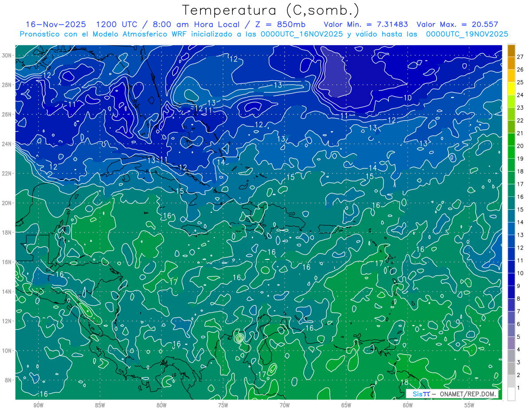Click the 22N latitude axis label
Screen dimensions: 532x411
[x=7, y=173]
